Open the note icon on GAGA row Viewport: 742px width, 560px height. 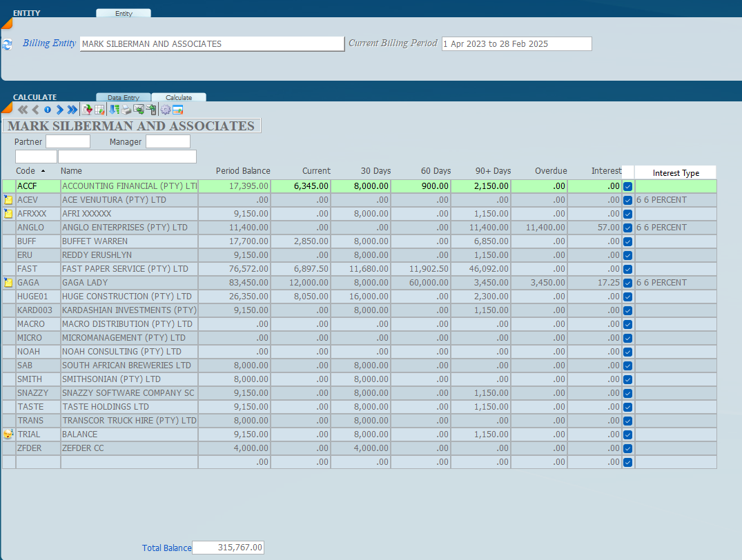pos(8,283)
